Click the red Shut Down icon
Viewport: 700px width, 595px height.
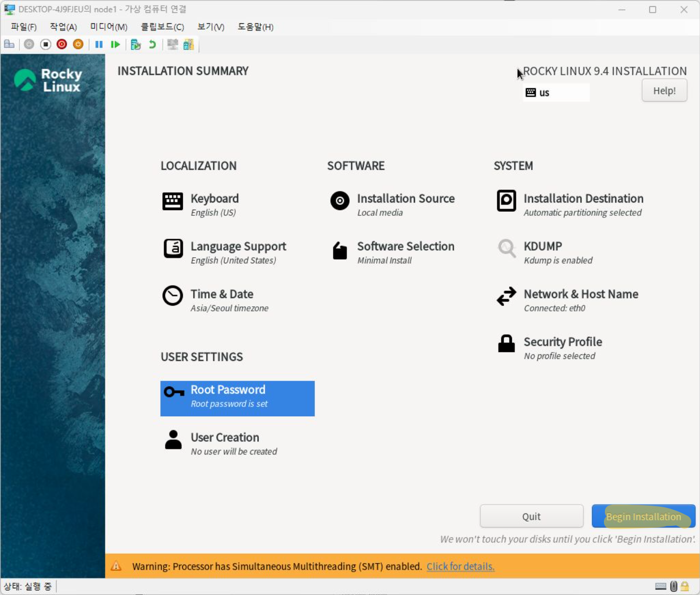(x=62, y=44)
